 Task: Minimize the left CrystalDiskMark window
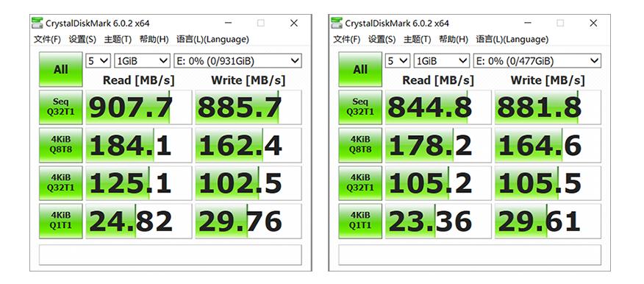pyautogui.click(x=229, y=24)
